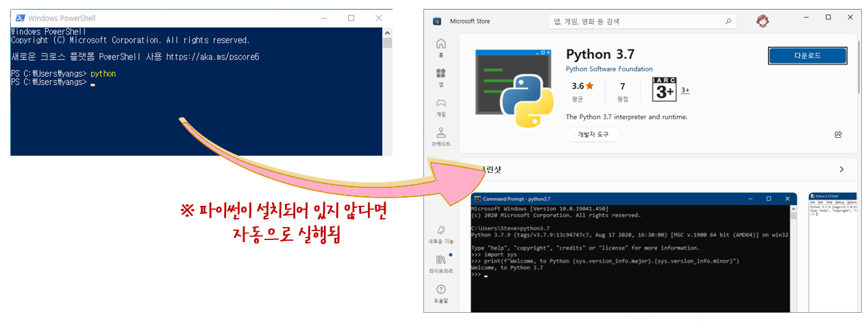Click the 3+ age rating link
The image size is (868, 321).
pos(685,90)
